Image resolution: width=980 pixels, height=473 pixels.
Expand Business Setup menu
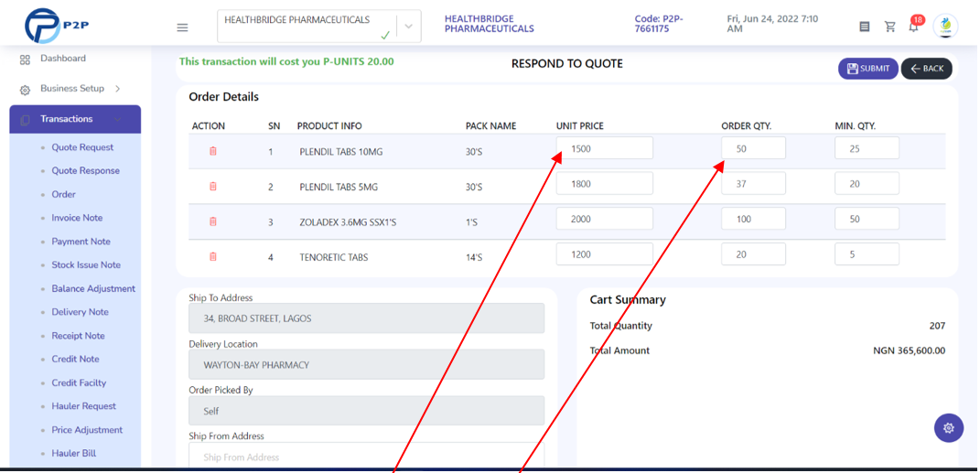pyautogui.click(x=80, y=89)
